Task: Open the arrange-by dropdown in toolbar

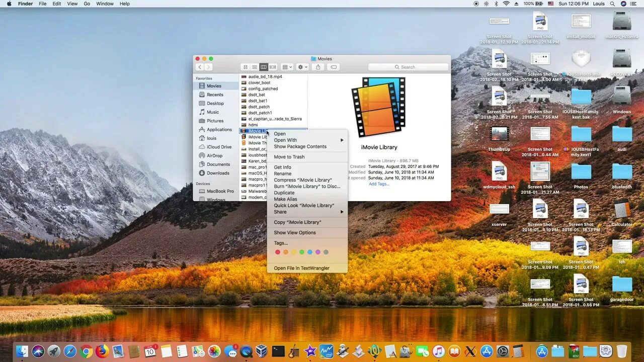Action: point(287,67)
